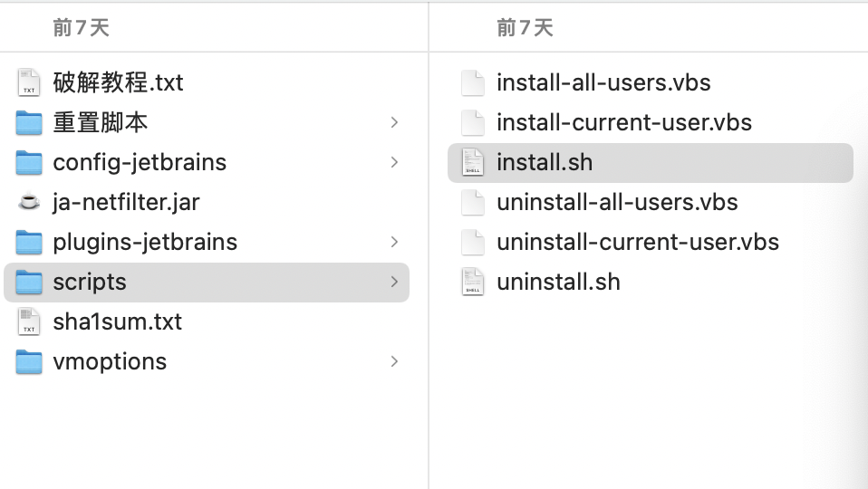The width and height of the screenshot is (868, 489).
Task: Click the 重置脚本 folder icon
Action: pyautogui.click(x=29, y=122)
